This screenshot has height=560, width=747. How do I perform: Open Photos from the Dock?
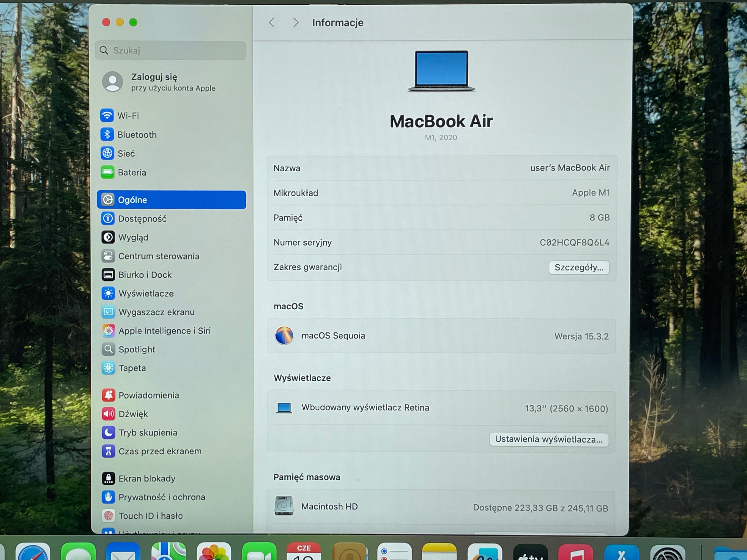pyautogui.click(x=214, y=551)
